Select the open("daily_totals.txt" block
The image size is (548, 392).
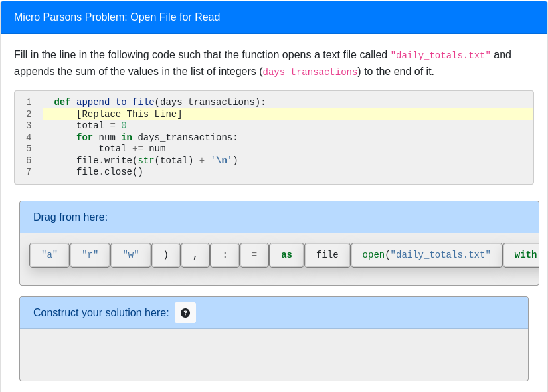[x=426, y=255]
